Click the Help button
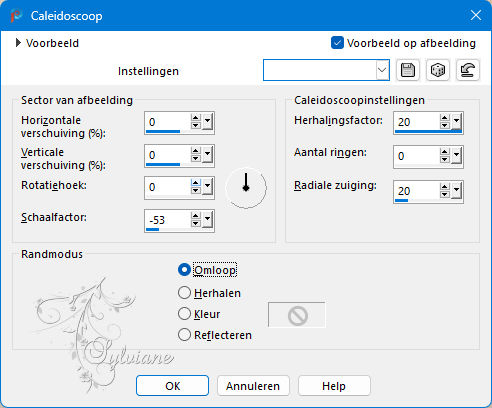 [x=334, y=386]
